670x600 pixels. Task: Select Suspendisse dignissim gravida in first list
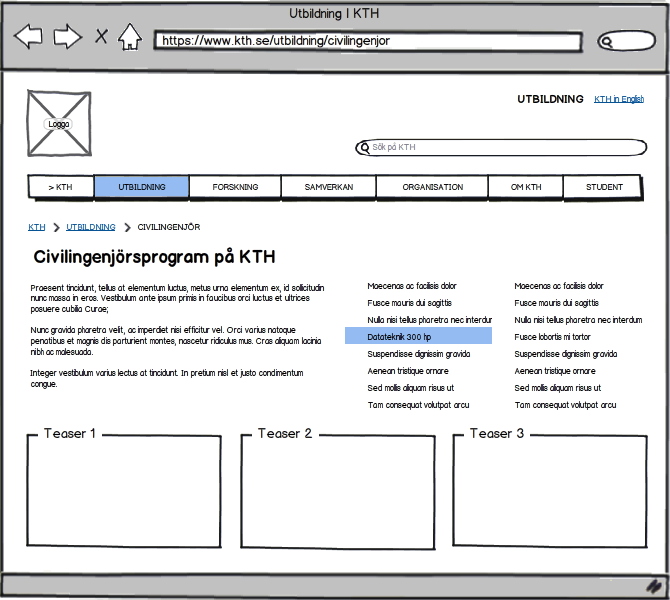coord(418,354)
